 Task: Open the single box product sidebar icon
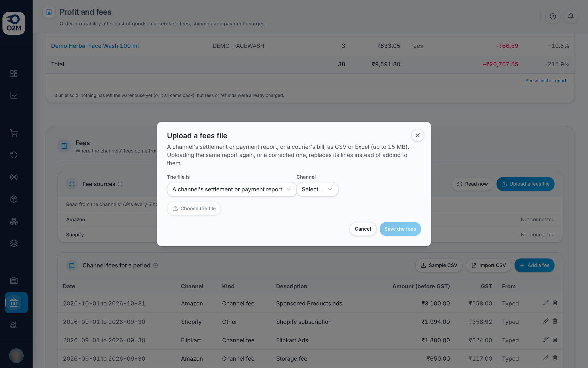point(14,199)
